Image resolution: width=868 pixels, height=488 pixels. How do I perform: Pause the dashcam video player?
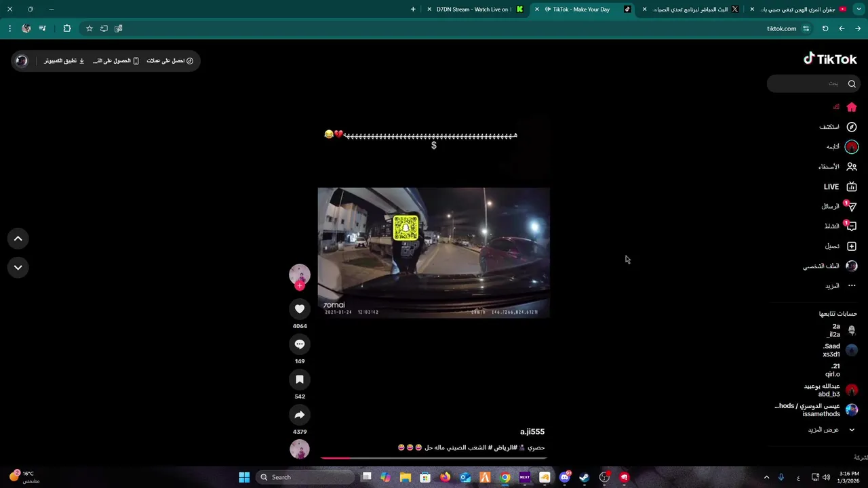click(433, 253)
